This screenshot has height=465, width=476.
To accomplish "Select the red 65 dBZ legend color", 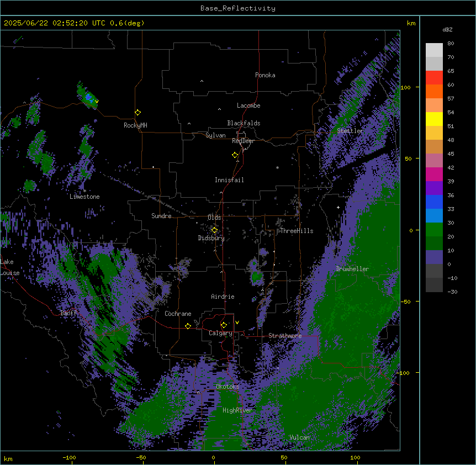I will click(x=434, y=78).
